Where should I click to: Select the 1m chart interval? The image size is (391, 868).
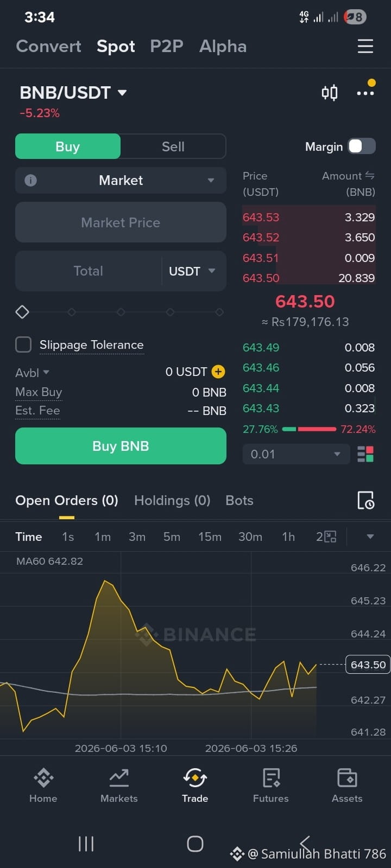103,537
